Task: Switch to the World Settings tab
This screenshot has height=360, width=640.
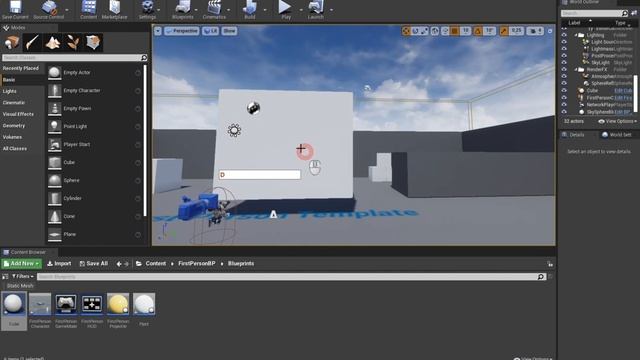Action: tap(616, 135)
